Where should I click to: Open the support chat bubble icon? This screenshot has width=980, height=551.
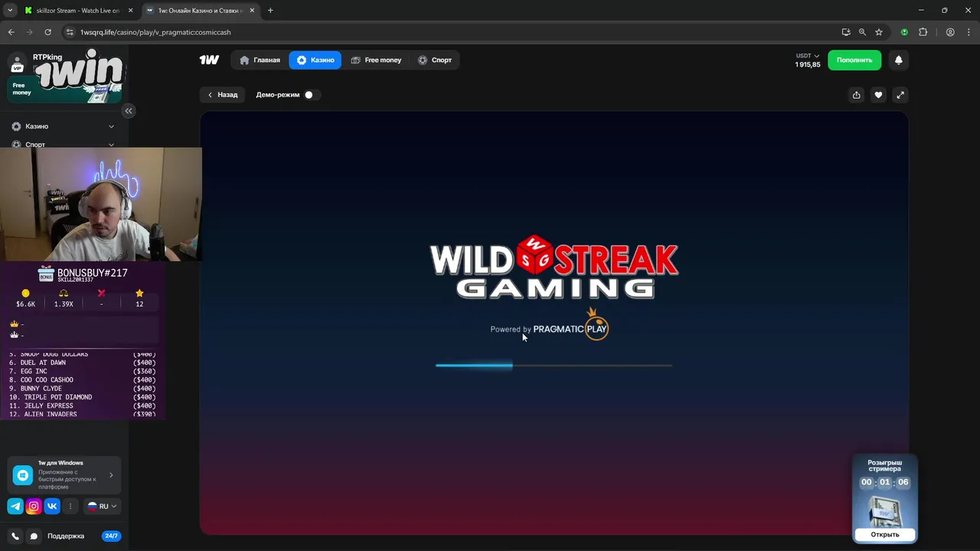[34, 536]
